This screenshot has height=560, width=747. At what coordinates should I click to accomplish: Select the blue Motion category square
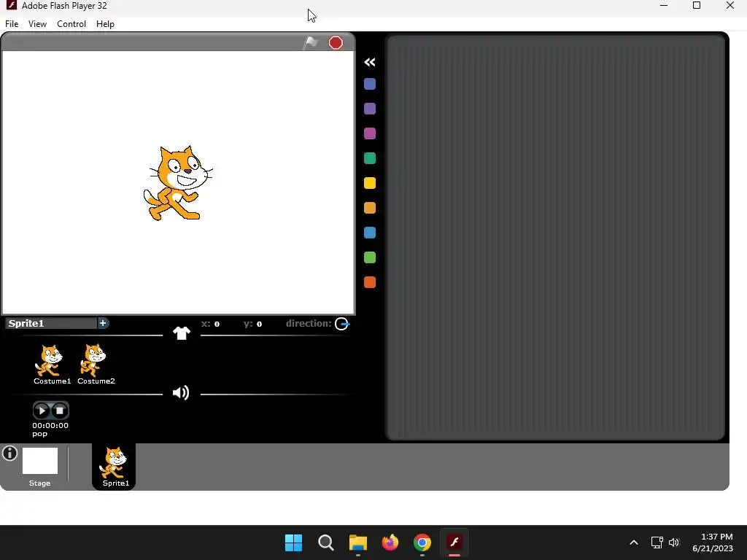370,85
